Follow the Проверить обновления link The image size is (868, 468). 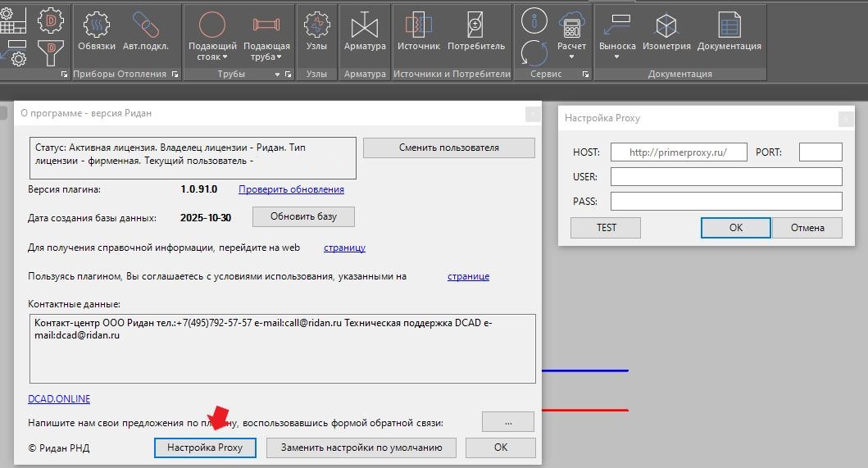pyautogui.click(x=291, y=189)
